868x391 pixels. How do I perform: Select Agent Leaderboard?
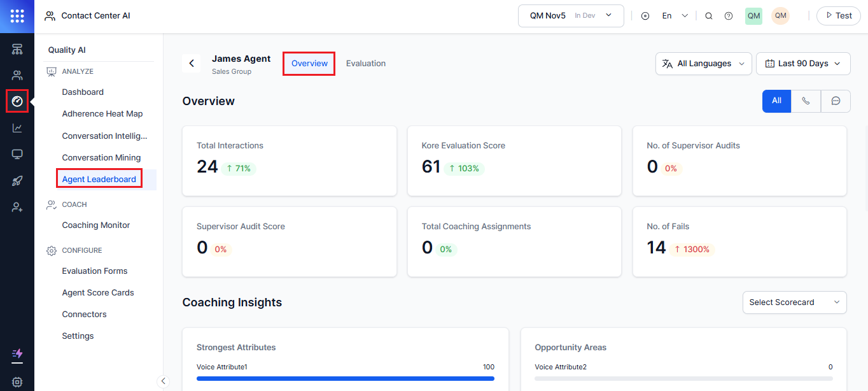(x=99, y=180)
